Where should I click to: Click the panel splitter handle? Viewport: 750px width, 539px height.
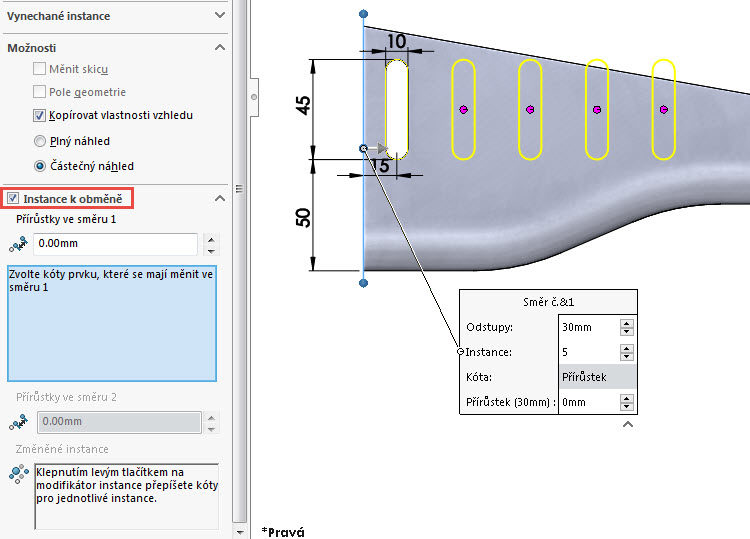tap(240, 189)
